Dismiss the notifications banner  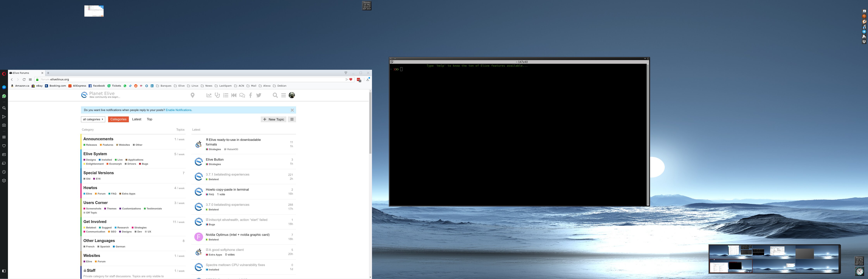292,110
